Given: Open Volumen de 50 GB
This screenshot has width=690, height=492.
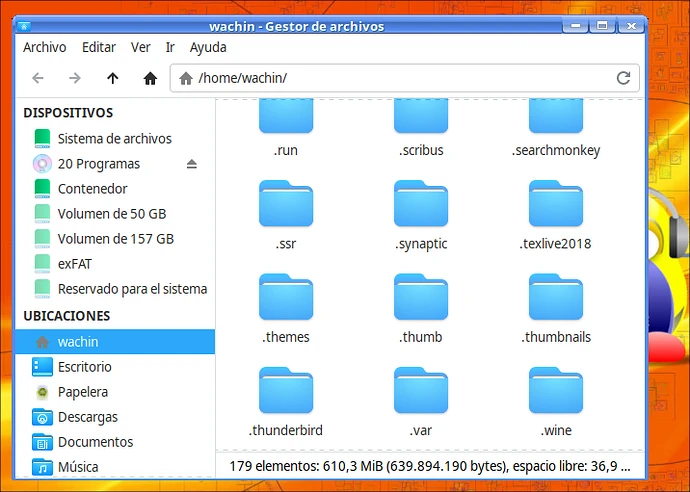Looking at the screenshot, I should [x=114, y=214].
